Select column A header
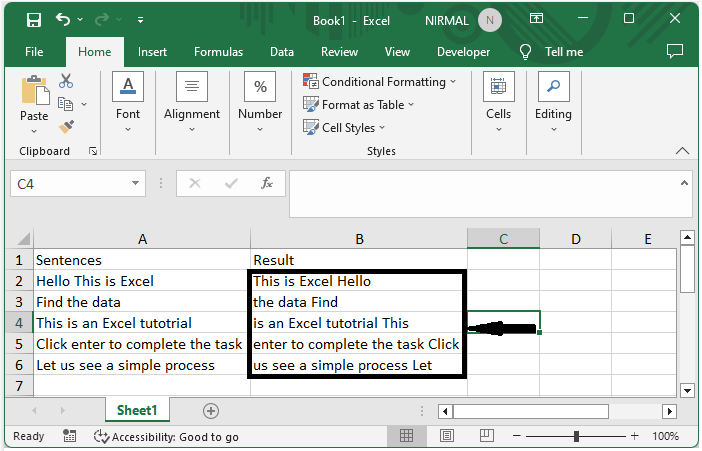The image size is (702, 451). [x=142, y=239]
